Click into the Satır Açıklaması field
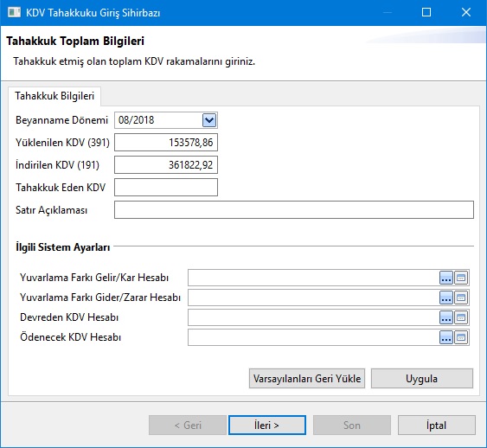The image size is (487, 448). 294,210
